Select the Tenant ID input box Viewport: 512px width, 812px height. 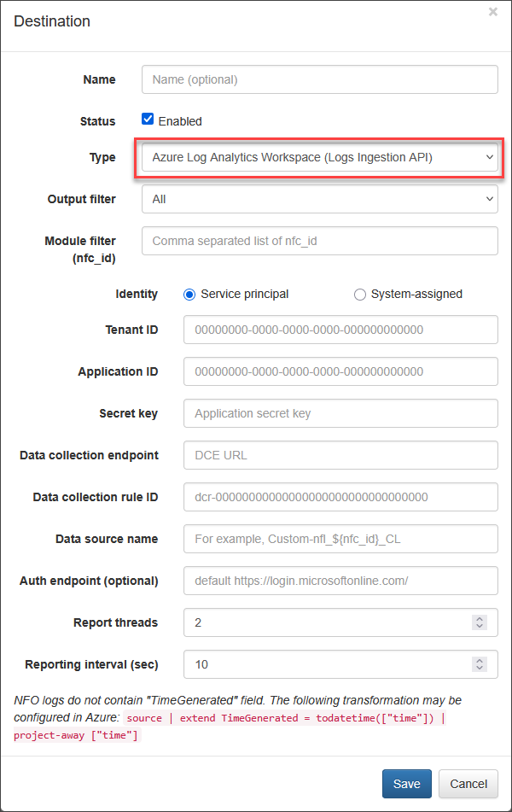point(340,330)
